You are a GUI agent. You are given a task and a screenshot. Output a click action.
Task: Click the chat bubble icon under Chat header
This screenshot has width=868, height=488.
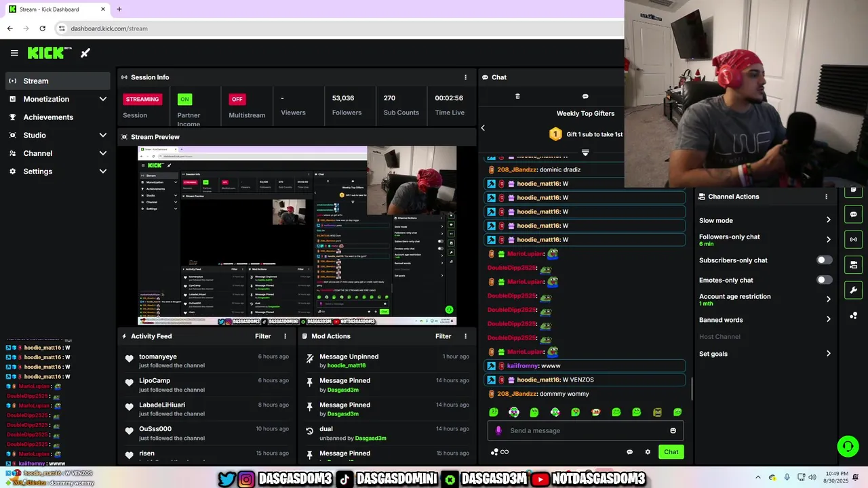[x=585, y=96]
